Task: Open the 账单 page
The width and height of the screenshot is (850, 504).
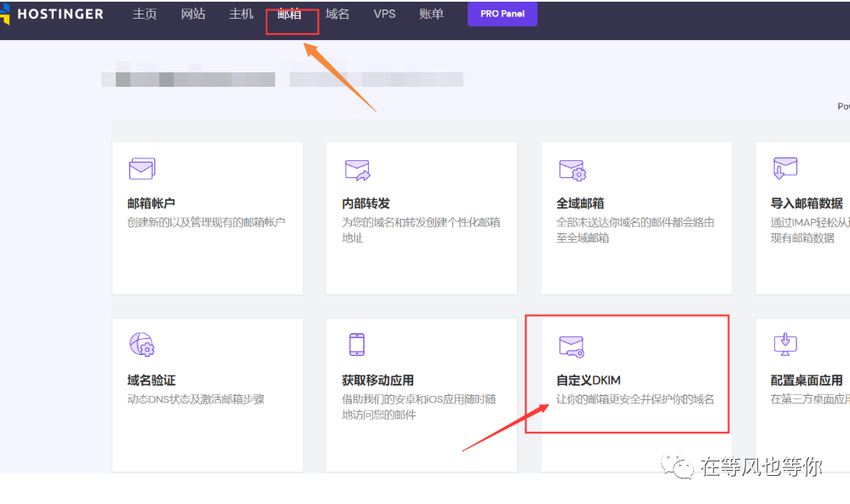Action: coord(432,14)
